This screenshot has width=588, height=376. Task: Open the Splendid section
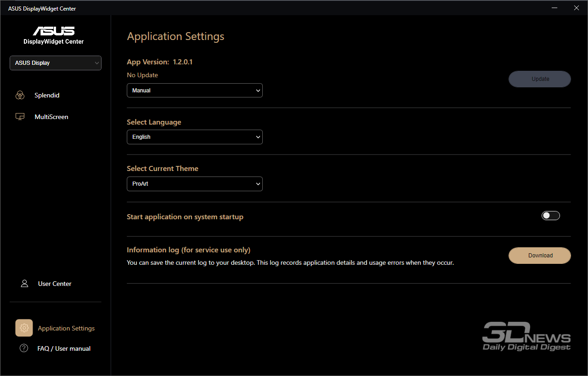[47, 95]
